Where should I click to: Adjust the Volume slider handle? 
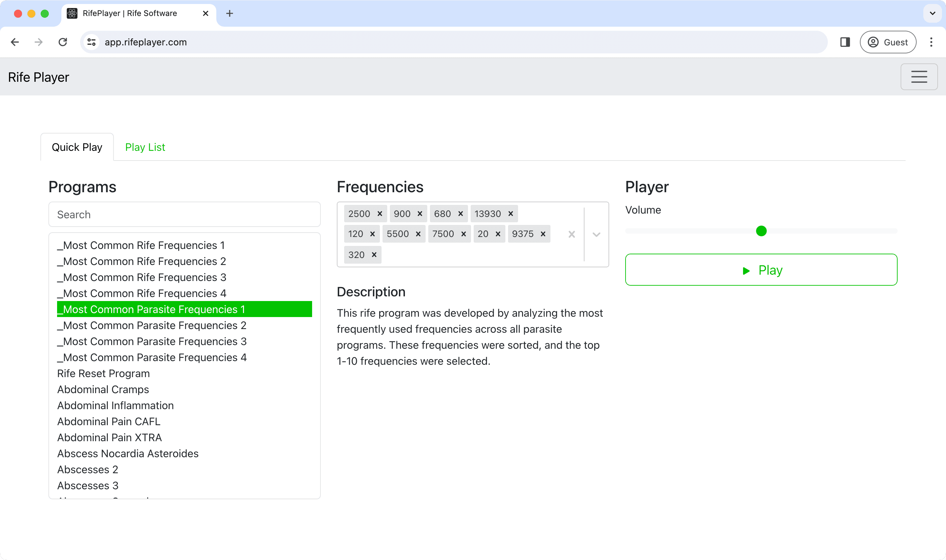click(761, 231)
